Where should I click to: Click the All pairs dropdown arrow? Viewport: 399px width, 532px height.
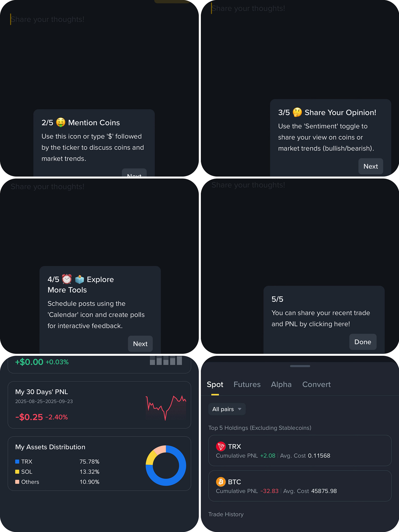pos(240,409)
